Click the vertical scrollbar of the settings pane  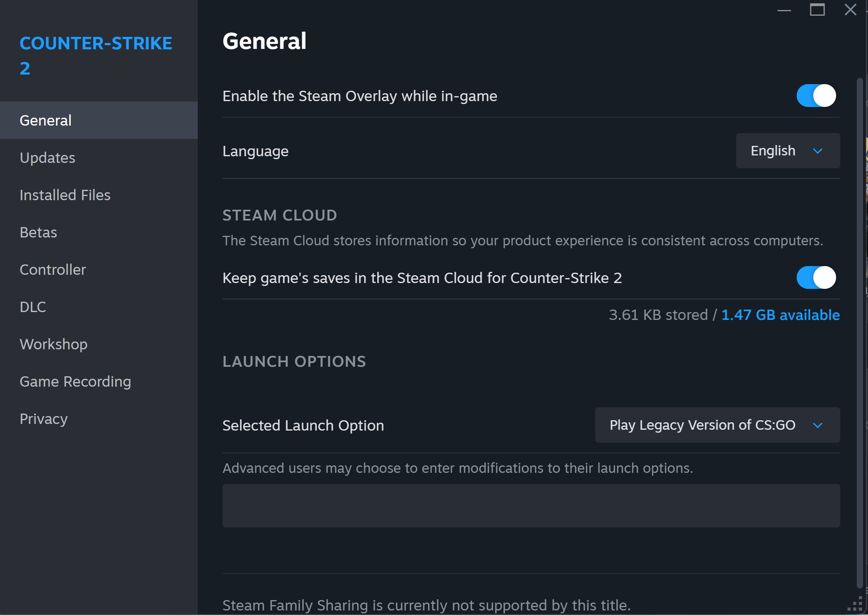click(860, 332)
